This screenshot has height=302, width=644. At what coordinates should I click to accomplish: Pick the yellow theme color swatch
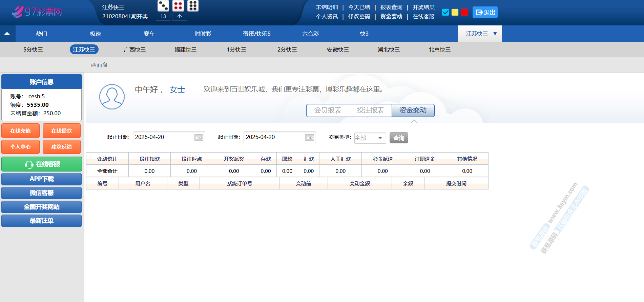point(455,12)
